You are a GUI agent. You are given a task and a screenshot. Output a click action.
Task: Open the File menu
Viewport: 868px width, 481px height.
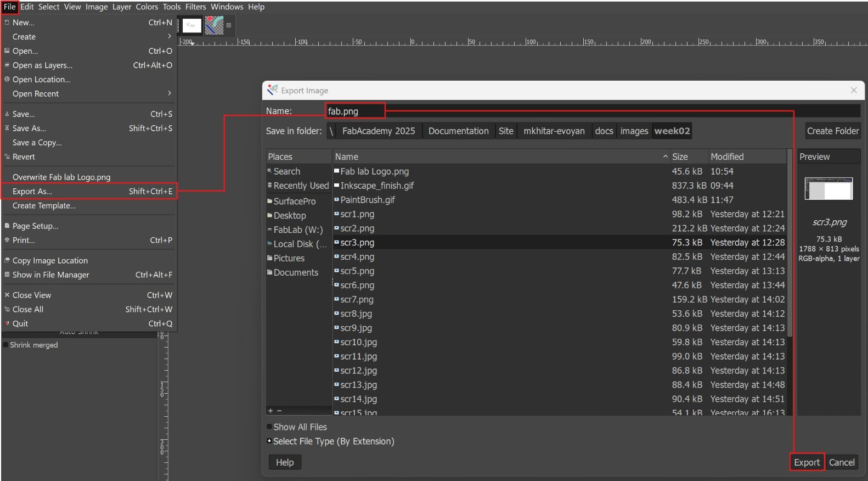(x=9, y=7)
